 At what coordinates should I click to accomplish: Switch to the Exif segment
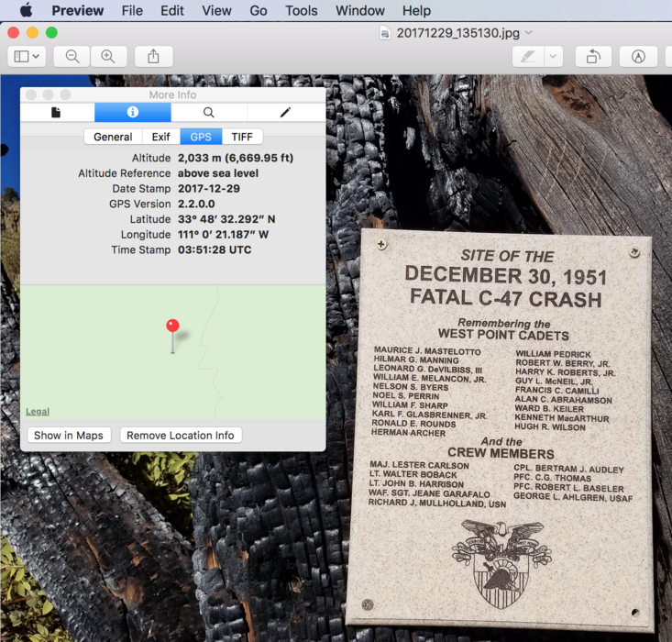tap(160, 137)
